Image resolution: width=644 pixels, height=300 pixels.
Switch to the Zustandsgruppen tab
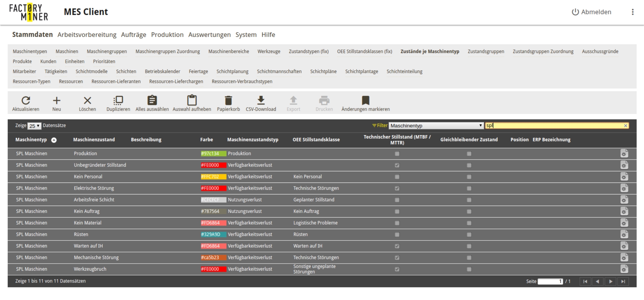click(x=486, y=51)
